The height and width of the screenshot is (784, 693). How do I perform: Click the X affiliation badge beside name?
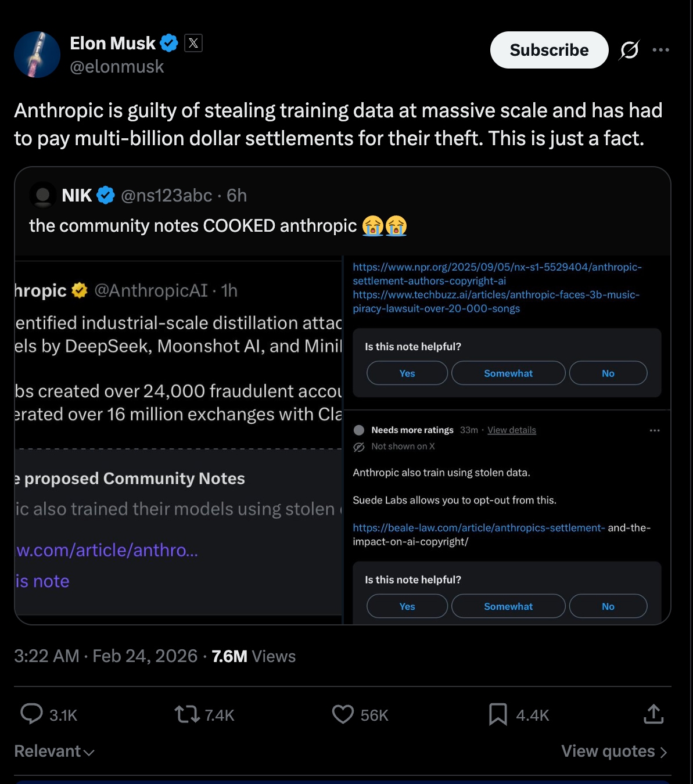(193, 43)
